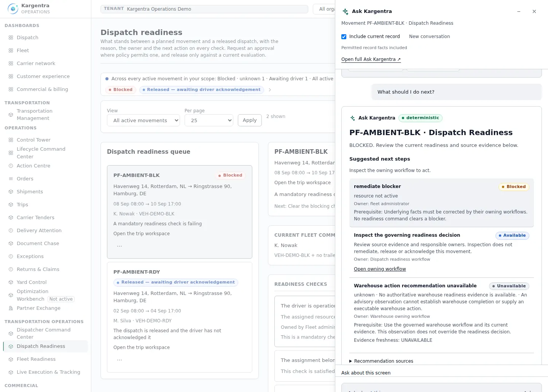548x392 pixels.
Task: Click the Customer experience icon
Action: 11,76
